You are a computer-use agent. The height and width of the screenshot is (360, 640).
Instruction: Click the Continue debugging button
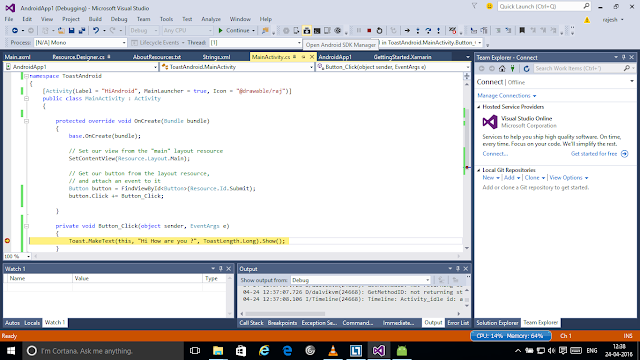233,31
